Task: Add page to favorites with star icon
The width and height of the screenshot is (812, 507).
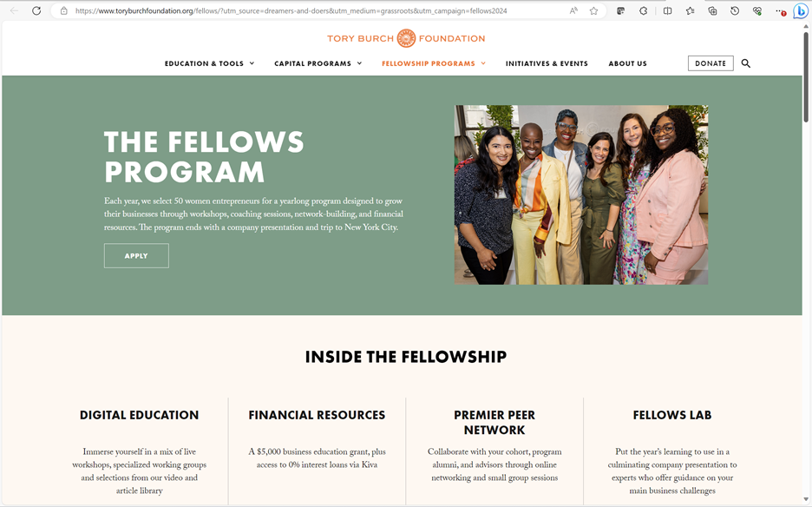Action: (x=594, y=11)
